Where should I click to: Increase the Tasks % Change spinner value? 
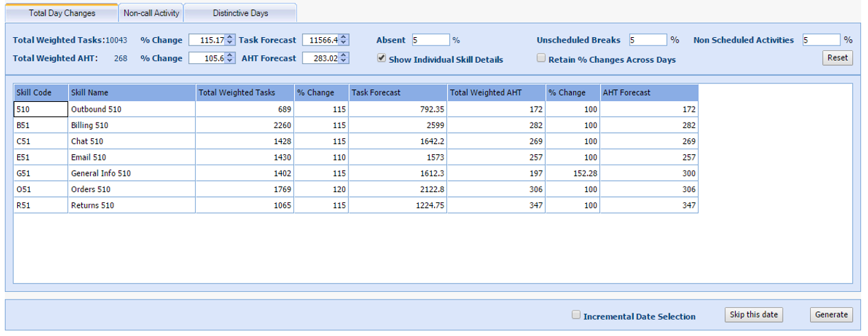[230, 37]
